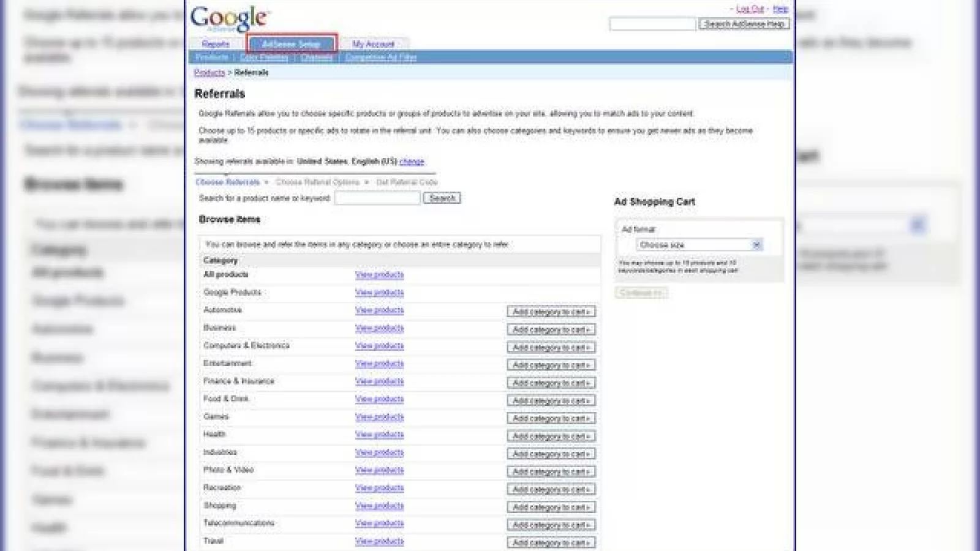980x551 pixels.
Task: View products for Food & Drink
Action: click(x=380, y=399)
